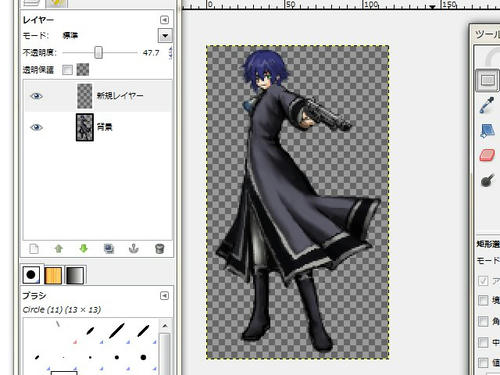Hide the 新規レイヤー layer eye icon
The image size is (500, 375).
pos(36,96)
